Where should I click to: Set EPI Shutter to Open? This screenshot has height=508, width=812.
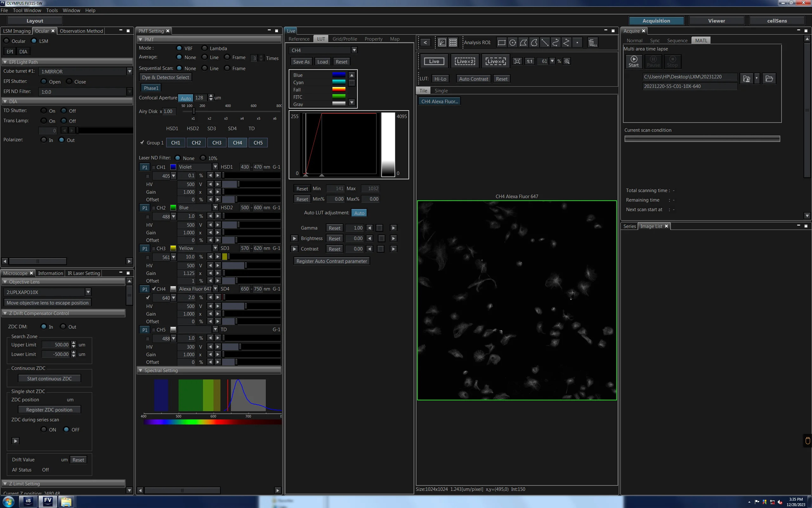44,82
